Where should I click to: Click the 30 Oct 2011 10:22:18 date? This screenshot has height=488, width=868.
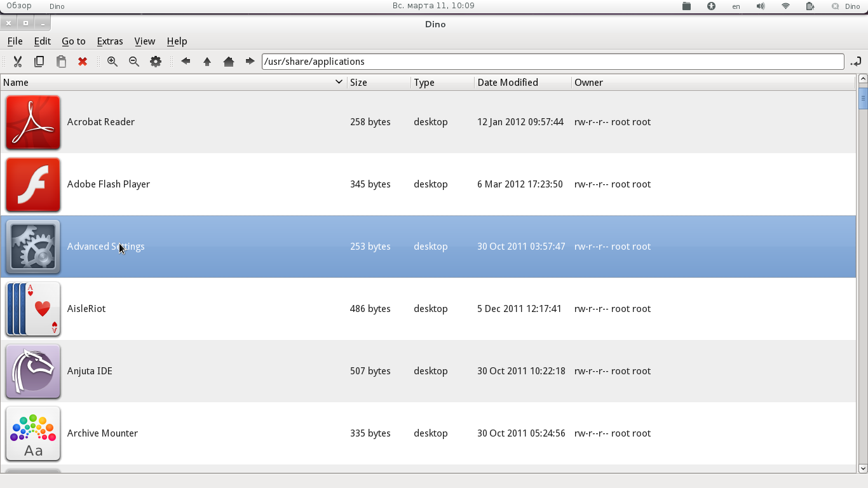tap(521, 371)
